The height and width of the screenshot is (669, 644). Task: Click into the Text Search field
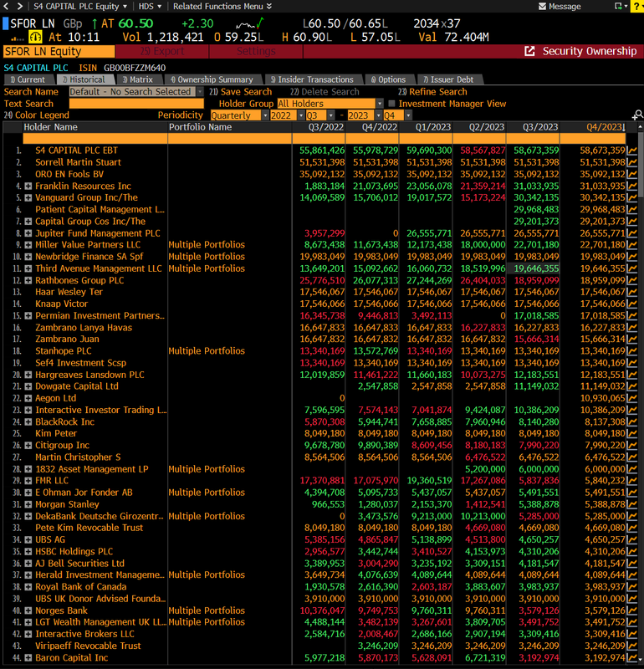(x=136, y=104)
